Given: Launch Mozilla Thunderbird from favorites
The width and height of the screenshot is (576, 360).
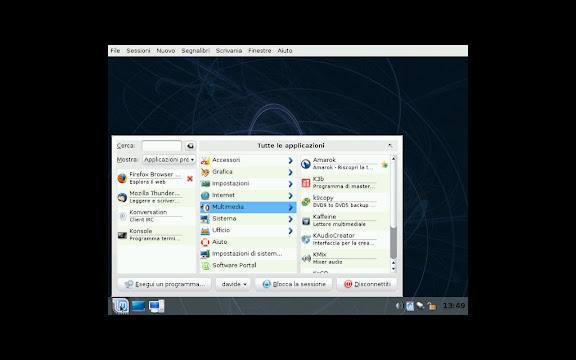Looking at the screenshot, I should coord(156,197).
